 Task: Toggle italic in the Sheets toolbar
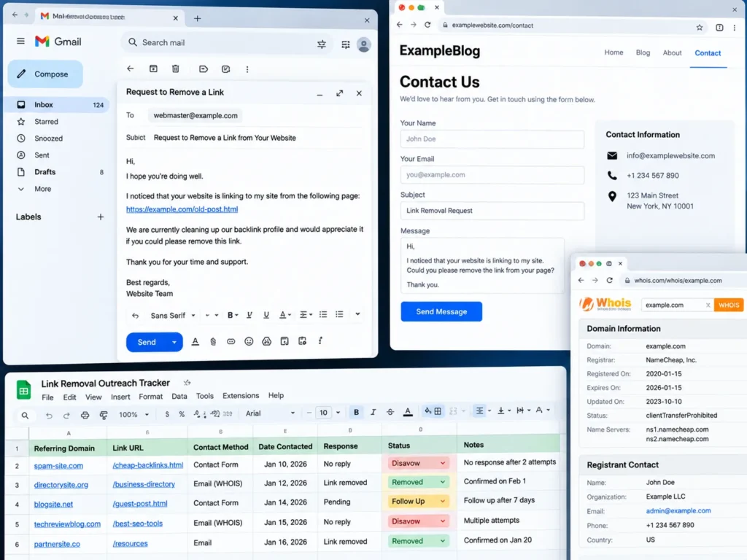pyautogui.click(x=373, y=413)
